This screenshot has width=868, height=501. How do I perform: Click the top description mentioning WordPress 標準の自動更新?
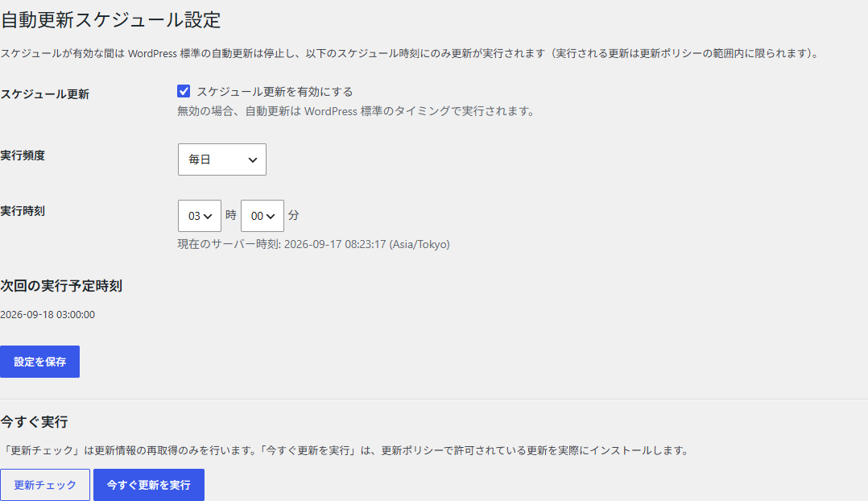click(x=410, y=54)
